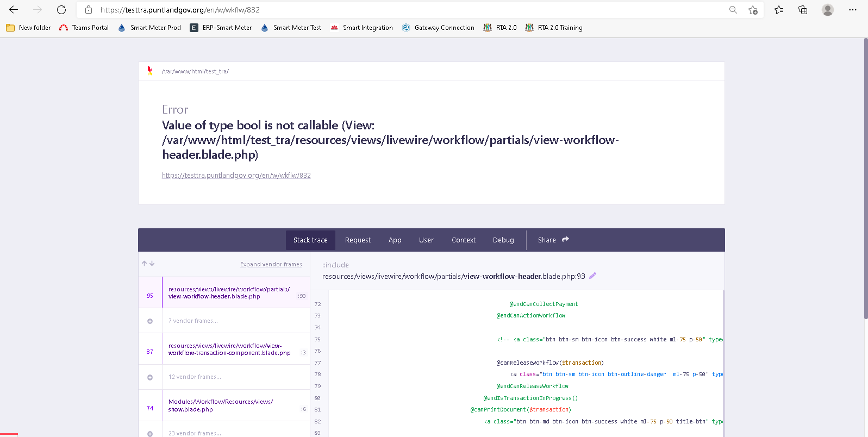Switch to the Context tab
The width and height of the screenshot is (868, 437).
pos(464,240)
